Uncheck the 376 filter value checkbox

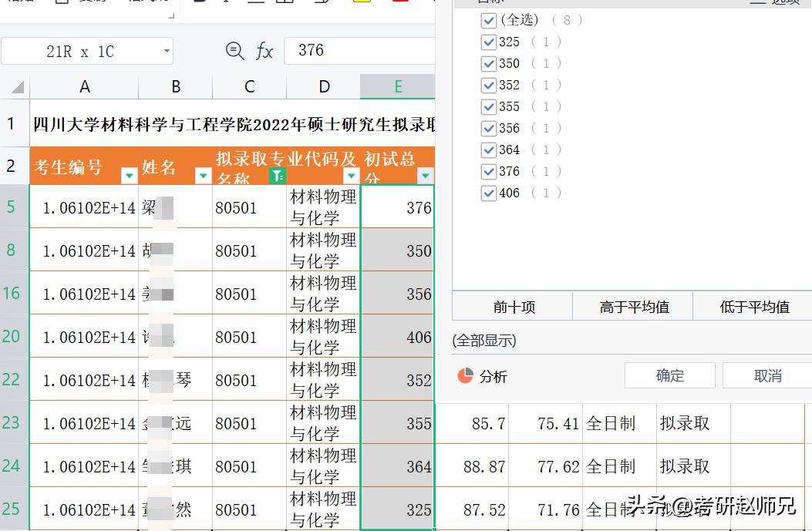488,171
